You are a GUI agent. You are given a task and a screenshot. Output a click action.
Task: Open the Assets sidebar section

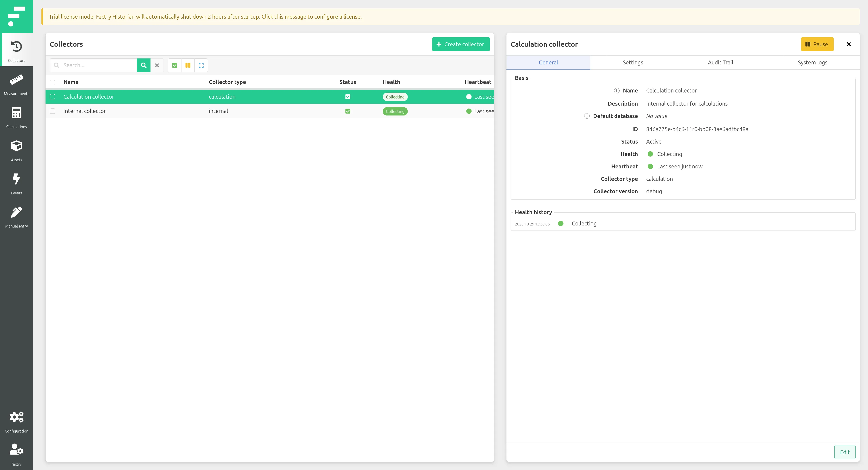17,150
